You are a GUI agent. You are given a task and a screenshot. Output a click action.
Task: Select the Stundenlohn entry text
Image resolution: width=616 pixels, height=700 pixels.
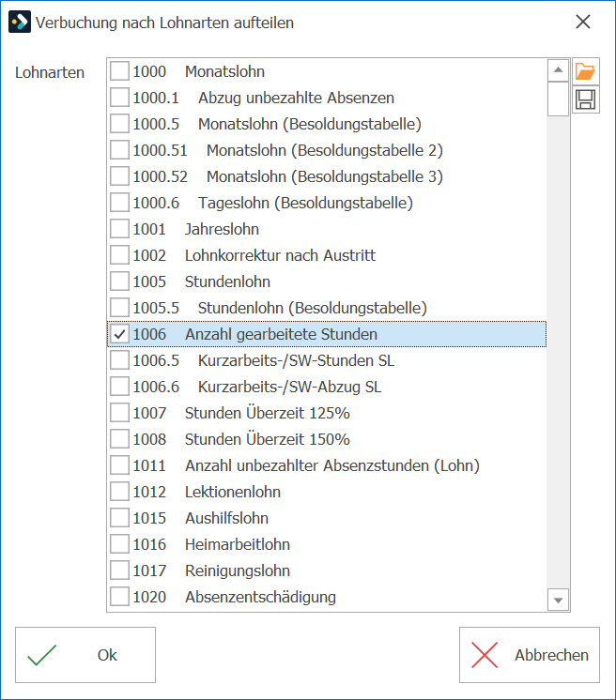(x=228, y=282)
